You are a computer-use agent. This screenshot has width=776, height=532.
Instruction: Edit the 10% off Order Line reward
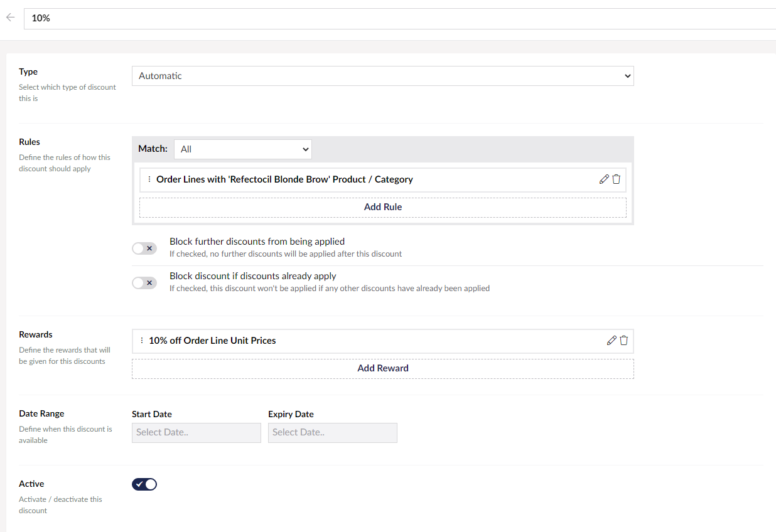(612, 341)
